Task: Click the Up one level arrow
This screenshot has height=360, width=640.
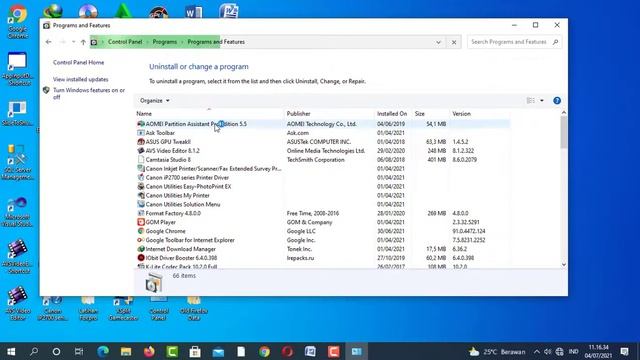Action: pos(83,42)
